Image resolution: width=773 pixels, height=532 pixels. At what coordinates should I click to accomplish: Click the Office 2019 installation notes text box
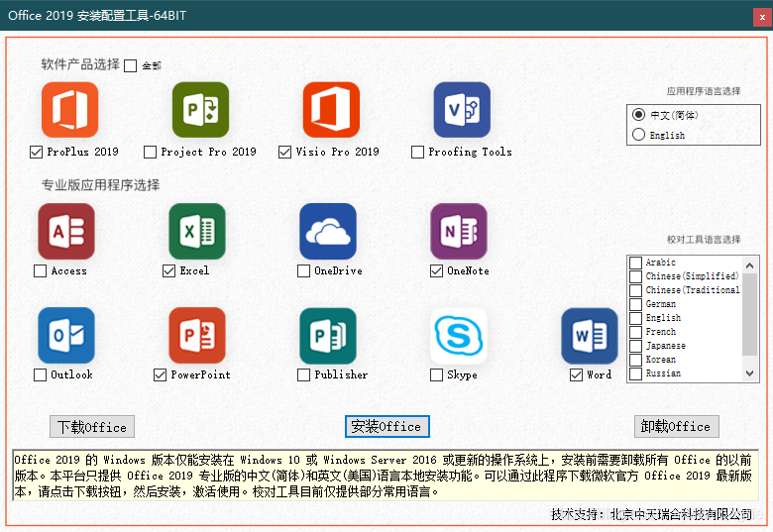click(x=386, y=476)
